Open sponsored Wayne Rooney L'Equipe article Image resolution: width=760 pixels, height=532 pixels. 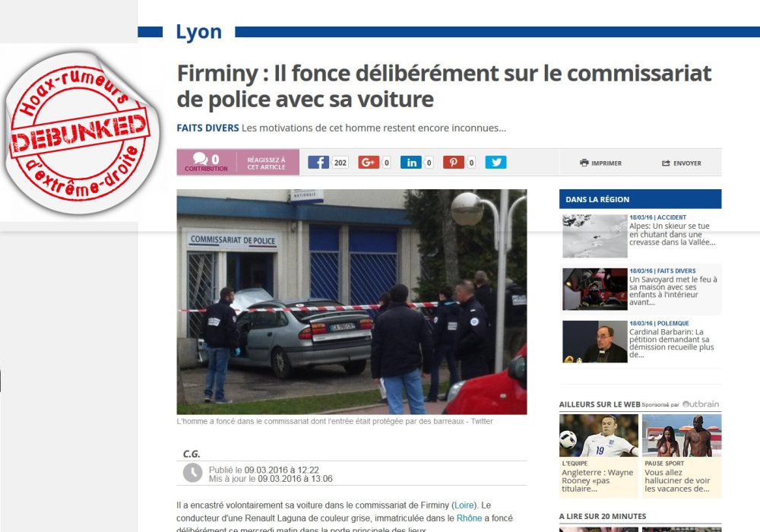[599, 455]
